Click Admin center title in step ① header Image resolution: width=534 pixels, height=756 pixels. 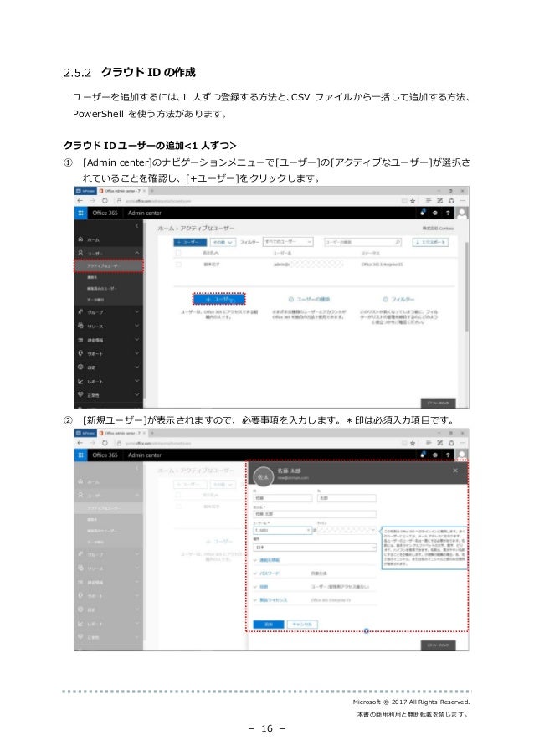coord(145,213)
